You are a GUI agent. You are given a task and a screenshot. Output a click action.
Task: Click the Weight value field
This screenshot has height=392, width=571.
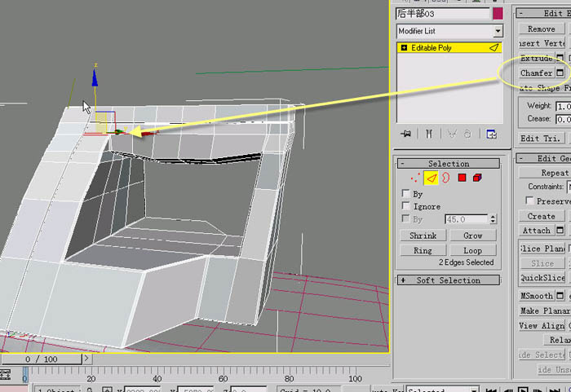(563, 106)
